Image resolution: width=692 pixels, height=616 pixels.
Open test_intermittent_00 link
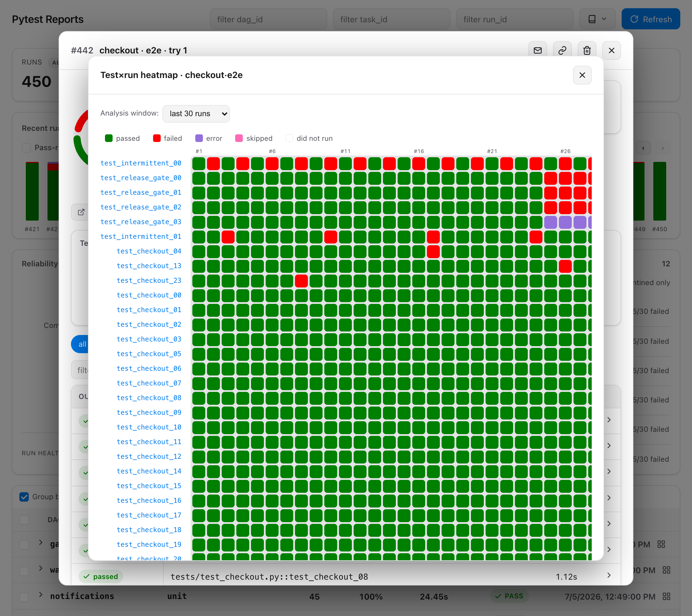141,163
